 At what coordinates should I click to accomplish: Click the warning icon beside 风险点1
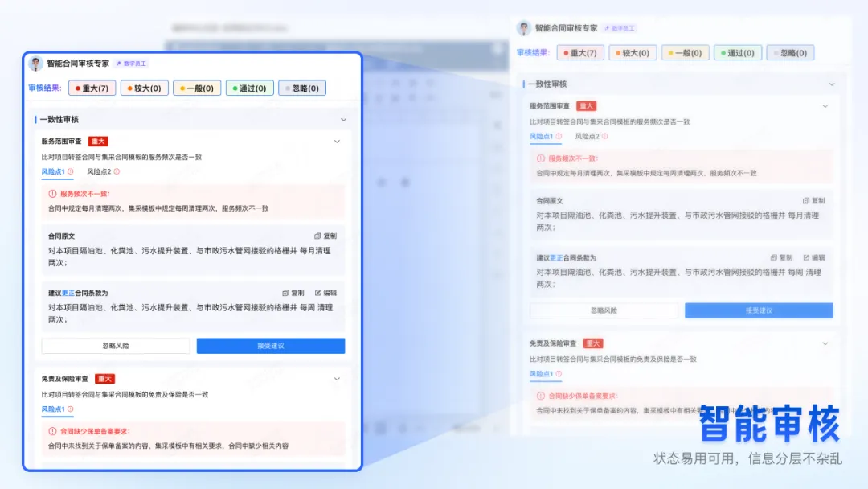72,171
